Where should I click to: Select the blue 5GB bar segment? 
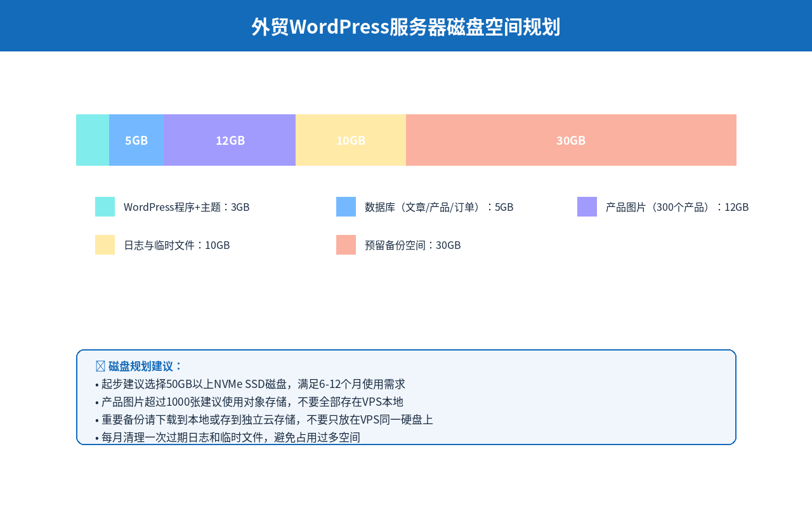coord(136,140)
